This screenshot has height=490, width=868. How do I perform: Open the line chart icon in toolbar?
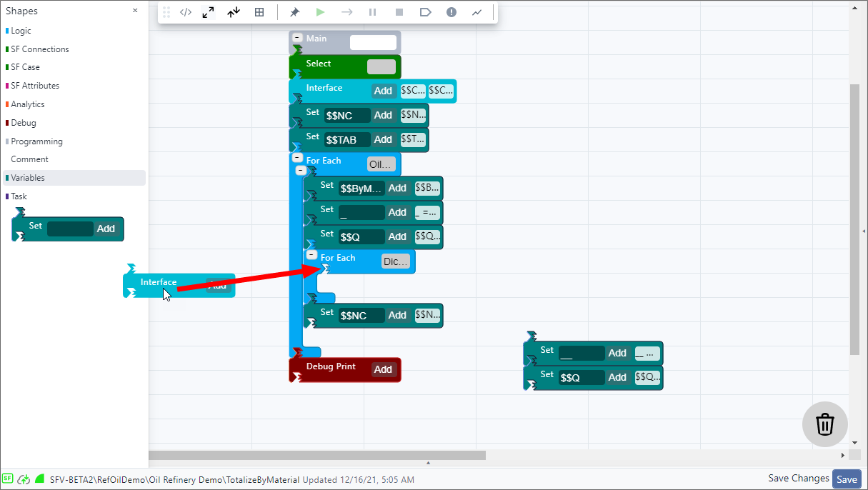(477, 12)
